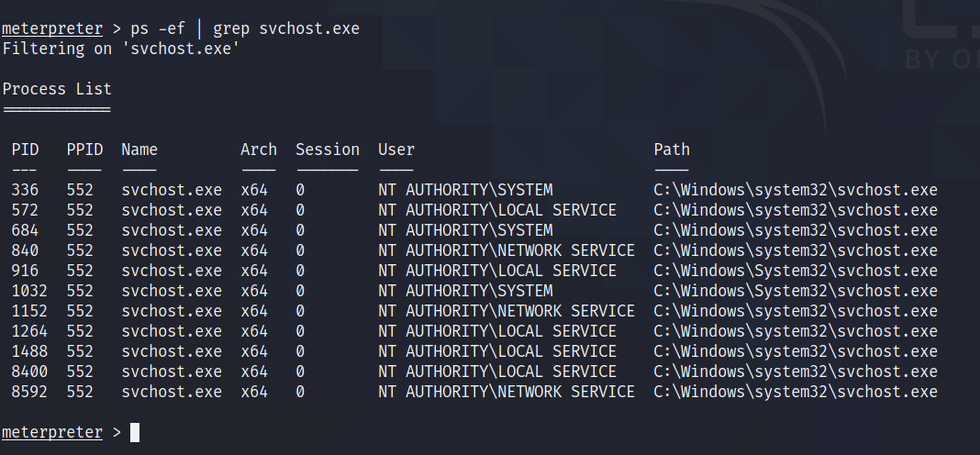Image resolution: width=980 pixels, height=455 pixels.
Task: Click PID 840 in process list
Action: (x=25, y=250)
